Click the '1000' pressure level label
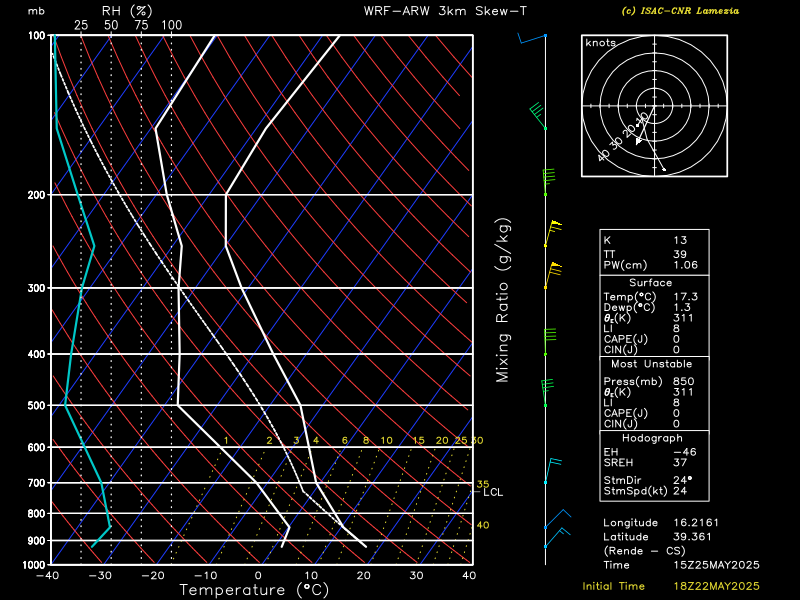The width and height of the screenshot is (800, 600). click(x=34, y=565)
